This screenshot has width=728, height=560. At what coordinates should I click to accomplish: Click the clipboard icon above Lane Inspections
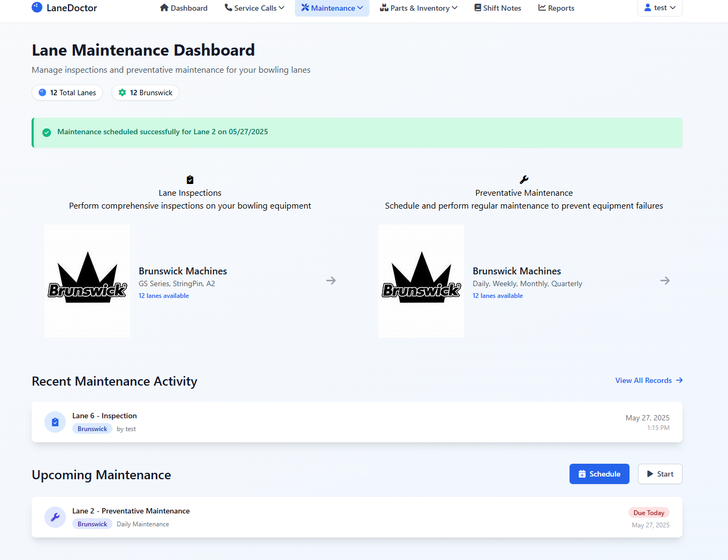pos(190,180)
